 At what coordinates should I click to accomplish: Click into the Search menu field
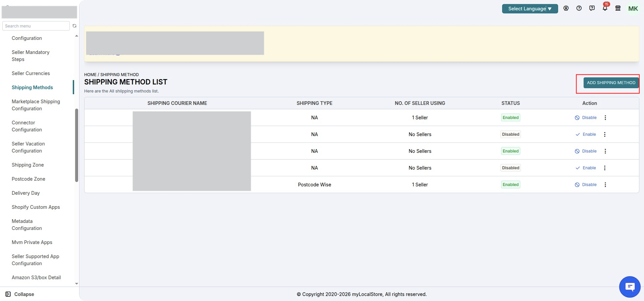click(36, 26)
